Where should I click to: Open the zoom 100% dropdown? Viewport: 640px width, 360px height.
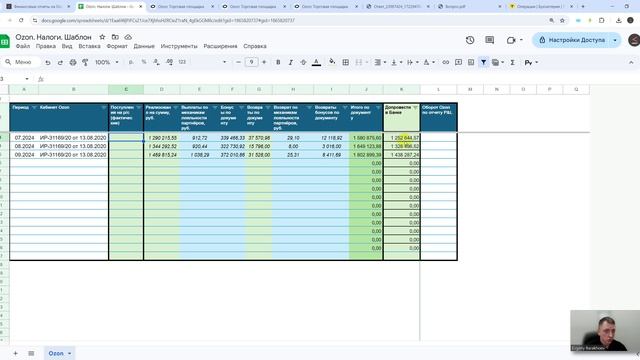[x=107, y=62]
